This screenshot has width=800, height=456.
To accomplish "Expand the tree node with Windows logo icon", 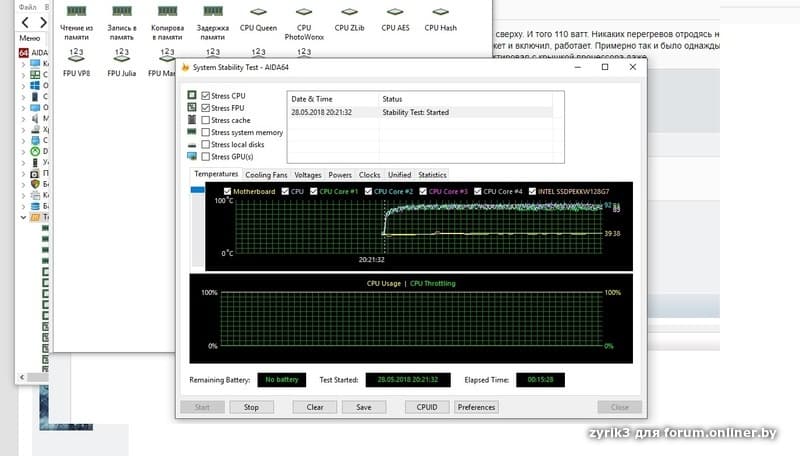I will (23, 86).
